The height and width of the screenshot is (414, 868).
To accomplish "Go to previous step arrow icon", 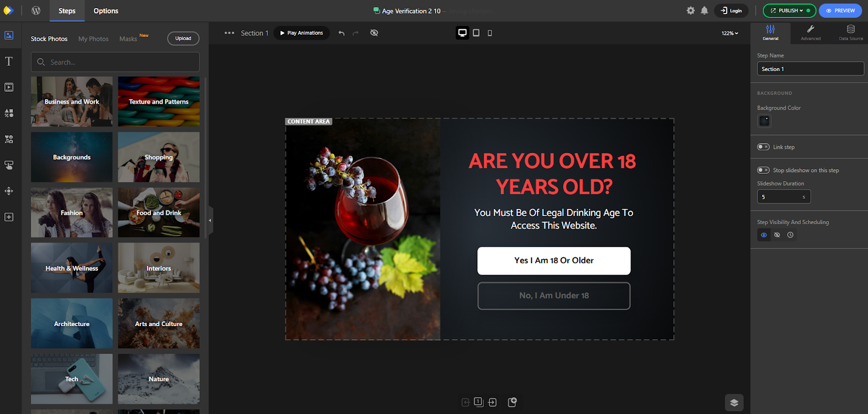I will (x=465, y=403).
